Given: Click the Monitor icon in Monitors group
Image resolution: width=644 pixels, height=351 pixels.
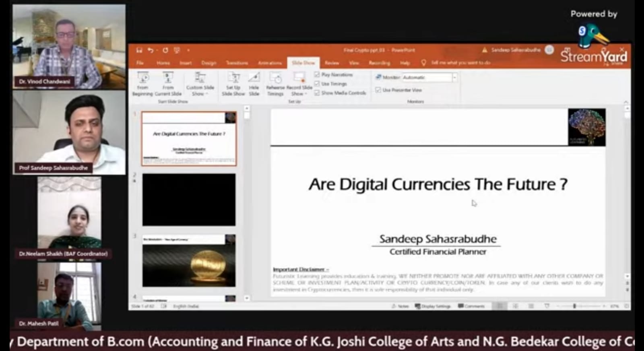Looking at the screenshot, I should 378,77.
